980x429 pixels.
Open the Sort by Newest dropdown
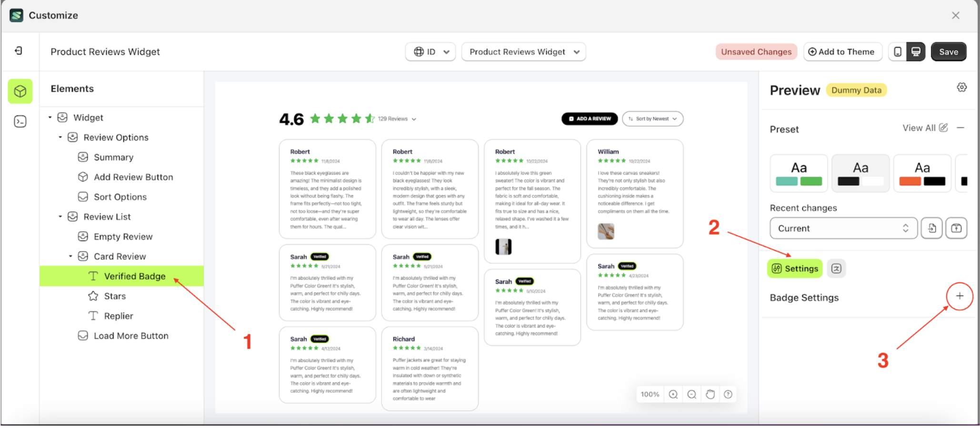click(652, 119)
